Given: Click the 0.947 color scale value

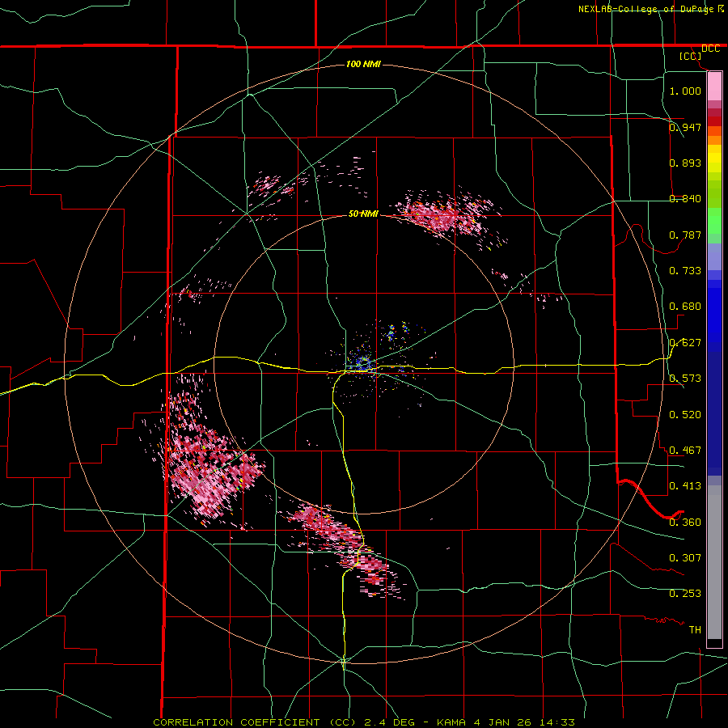Looking at the screenshot, I should click(685, 127).
